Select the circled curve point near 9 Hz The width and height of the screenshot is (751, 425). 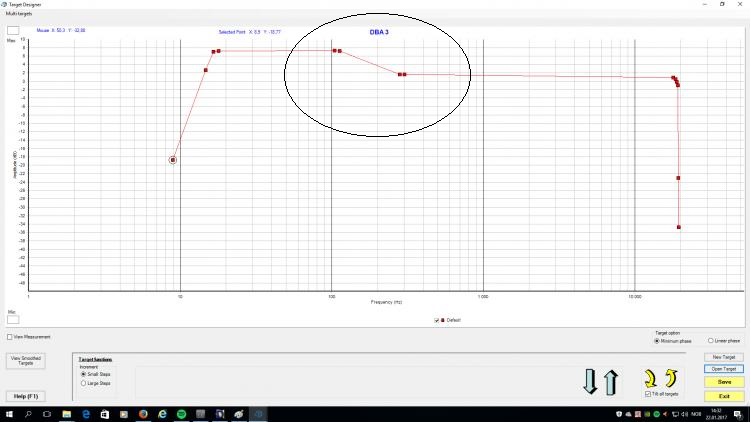(x=173, y=160)
